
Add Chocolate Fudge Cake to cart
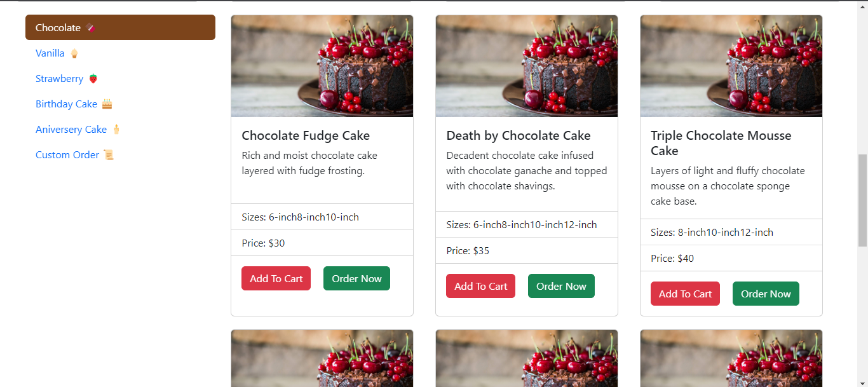276,278
